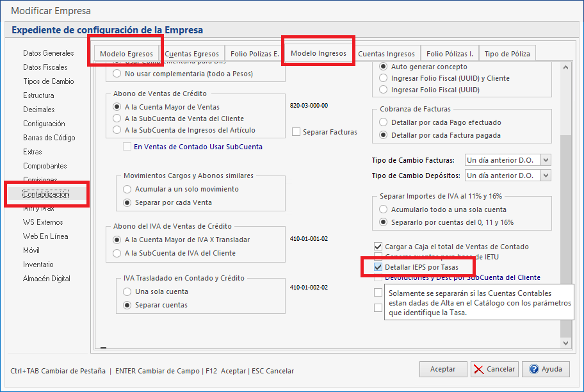This screenshot has height=392, width=584.
Task: Enable the Separar Facturas checkbox
Action: click(296, 132)
